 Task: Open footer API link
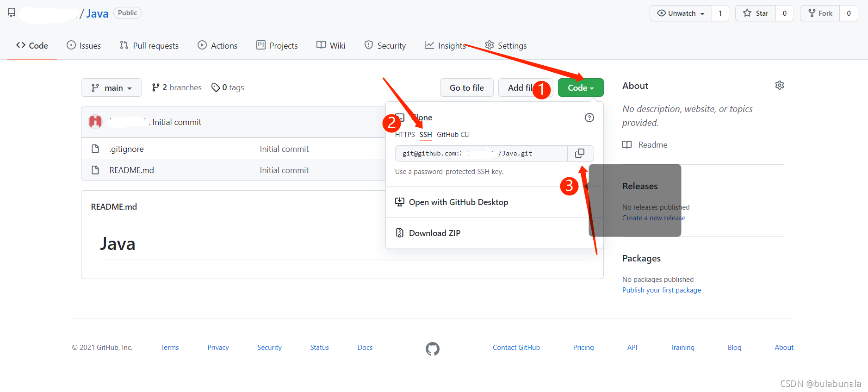pos(632,348)
